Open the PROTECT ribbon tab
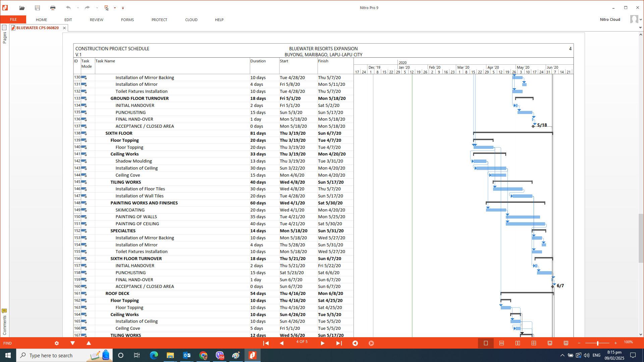 [x=159, y=20]
